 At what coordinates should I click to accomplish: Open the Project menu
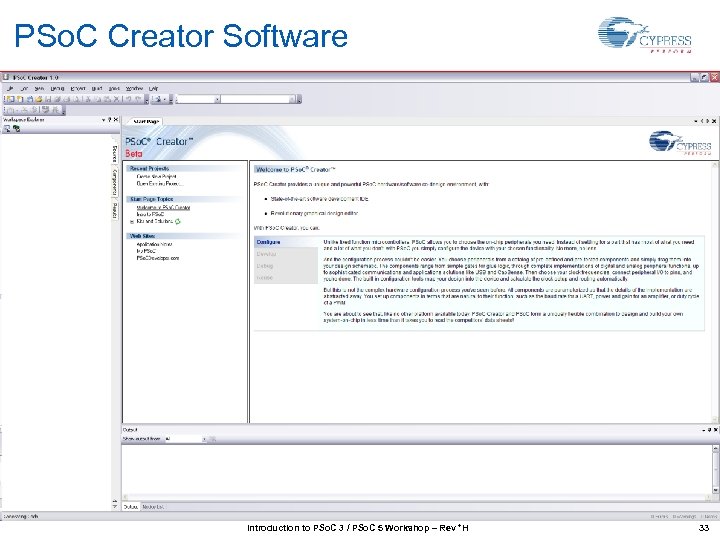78,88
